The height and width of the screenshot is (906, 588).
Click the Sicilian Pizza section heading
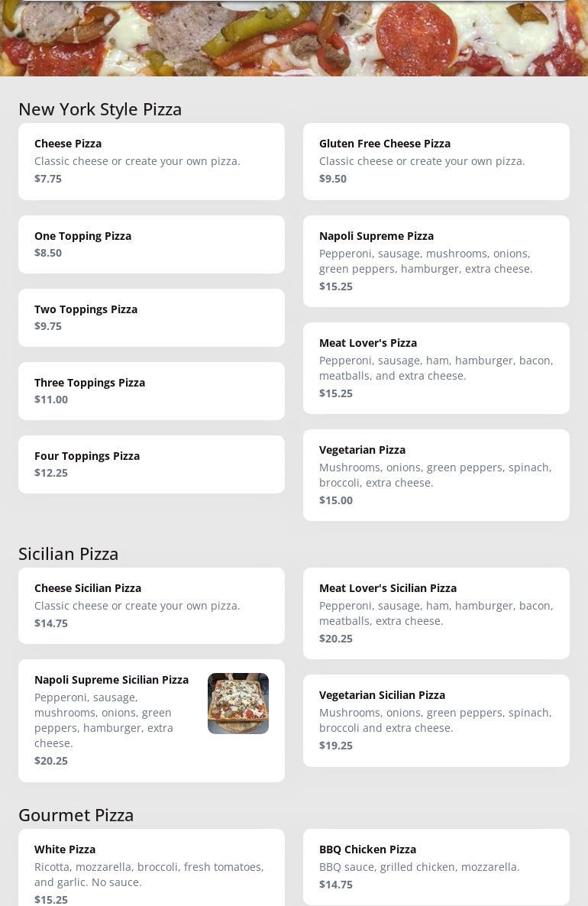coord(69,554)
